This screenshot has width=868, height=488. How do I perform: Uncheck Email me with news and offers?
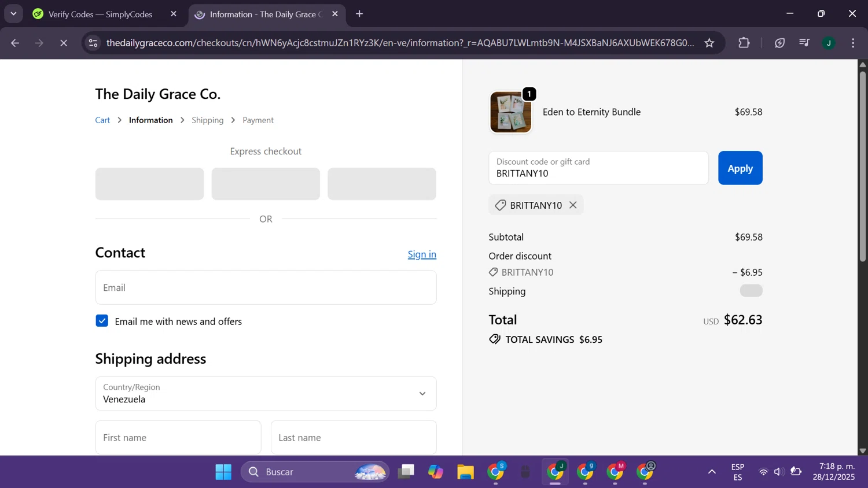coord(102,321)
